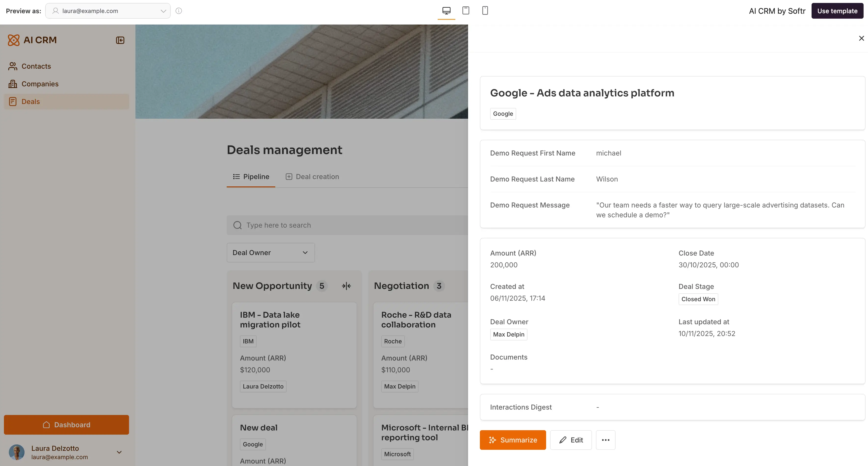Screen dimensions: 868x466
Task: Click the preview info icon
Action: click(x=179, y=11)
